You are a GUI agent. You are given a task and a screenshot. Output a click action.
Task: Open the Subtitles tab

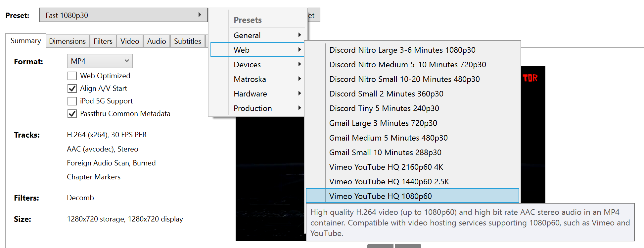coord(188,41)
